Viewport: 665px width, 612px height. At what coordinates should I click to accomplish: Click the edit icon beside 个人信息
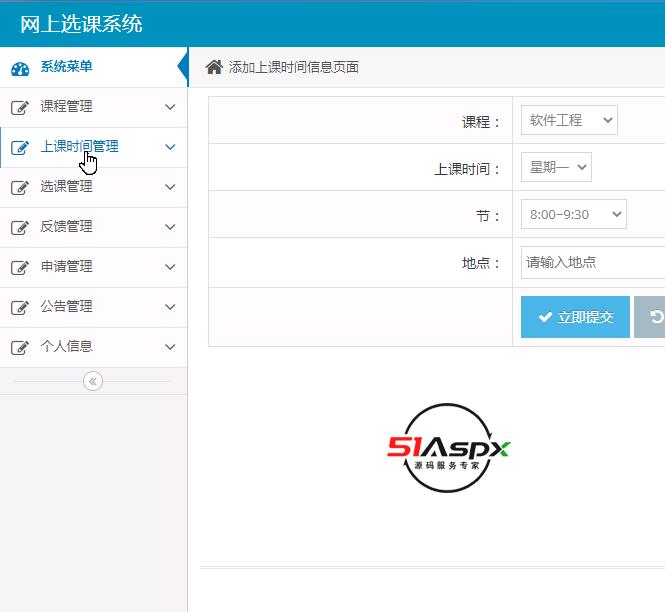pos(20,347)
